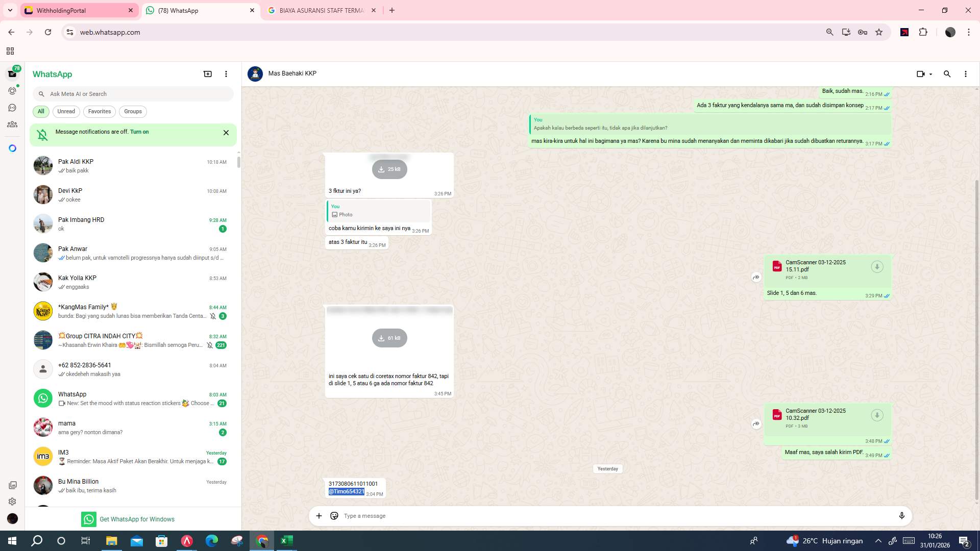Expand the video call options arrow
980x551 pixels.
pos(930,74)
